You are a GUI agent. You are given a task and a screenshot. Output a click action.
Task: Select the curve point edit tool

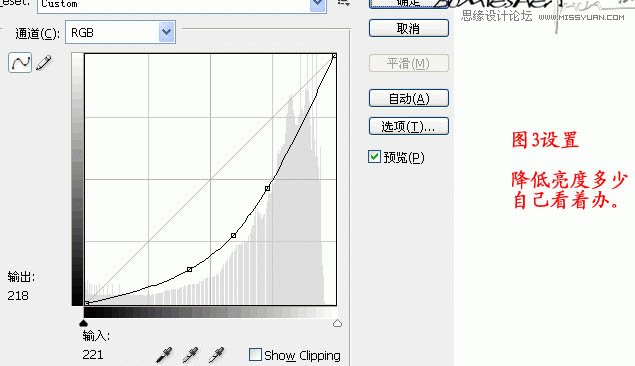pyautogui.click(x=20, y=63)
